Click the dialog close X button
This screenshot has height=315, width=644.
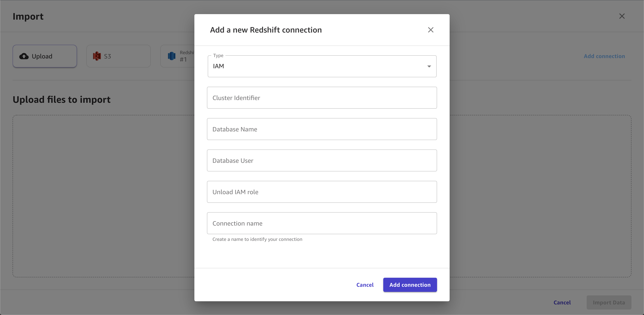pos(430,30)
